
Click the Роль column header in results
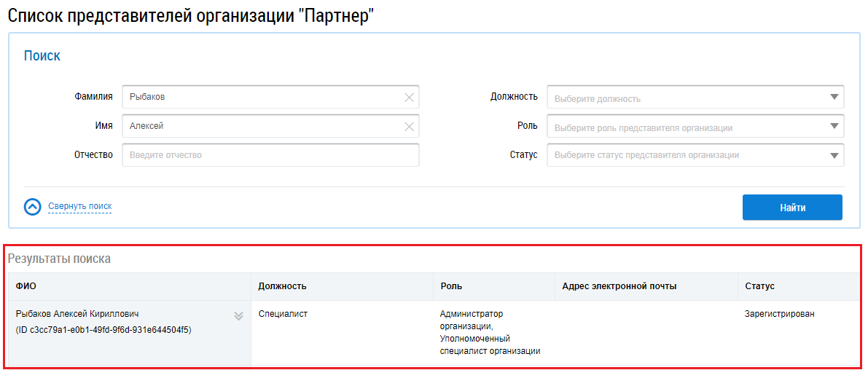[451, 286]
